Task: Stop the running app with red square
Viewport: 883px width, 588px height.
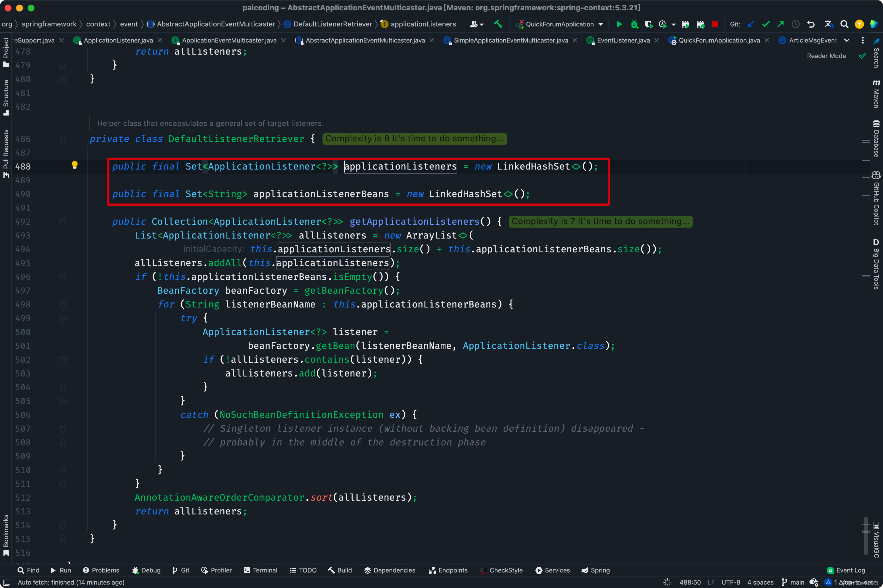Action: pyautogui.click(x=715, y=24)
